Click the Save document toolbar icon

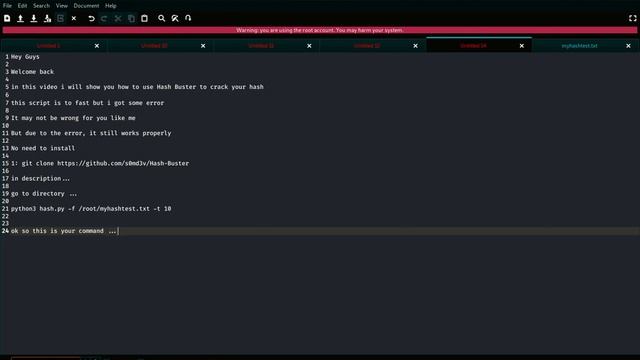(x=34, y=18)
